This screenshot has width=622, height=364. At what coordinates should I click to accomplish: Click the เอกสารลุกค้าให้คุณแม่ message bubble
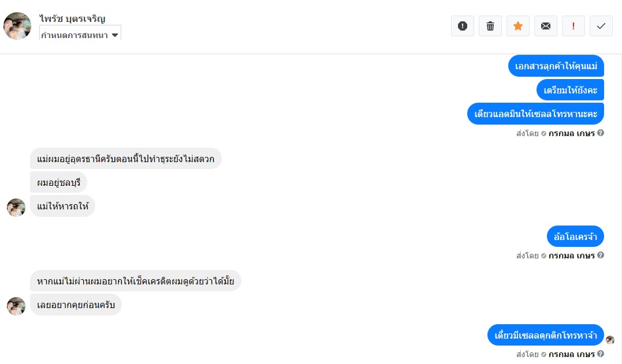coord(556,66)
